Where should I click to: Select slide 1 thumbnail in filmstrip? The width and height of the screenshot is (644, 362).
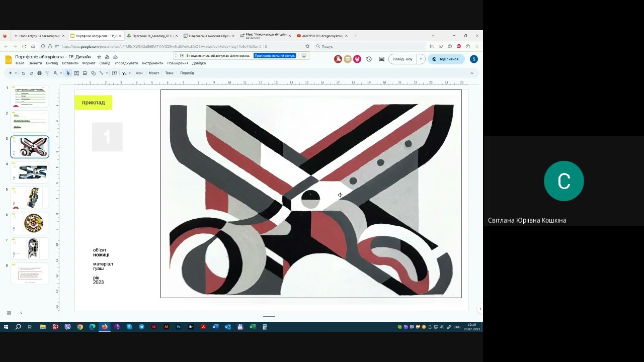[x=30, y=97]
